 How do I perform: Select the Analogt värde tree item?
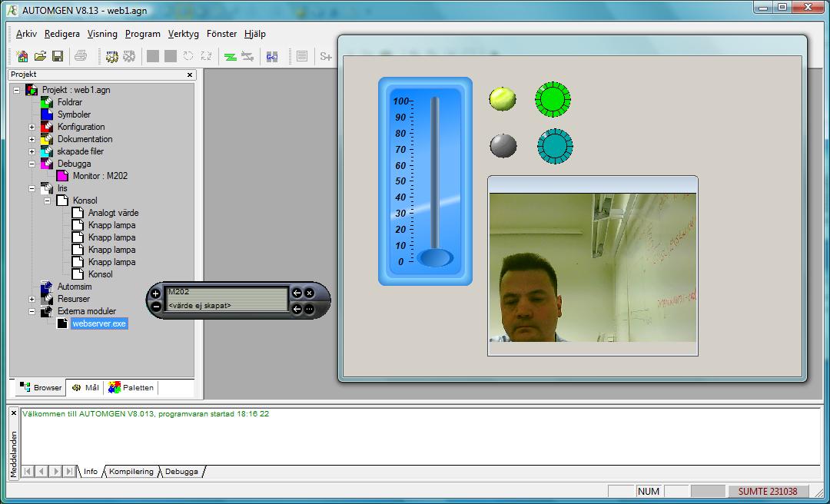(x=113, y=213)
